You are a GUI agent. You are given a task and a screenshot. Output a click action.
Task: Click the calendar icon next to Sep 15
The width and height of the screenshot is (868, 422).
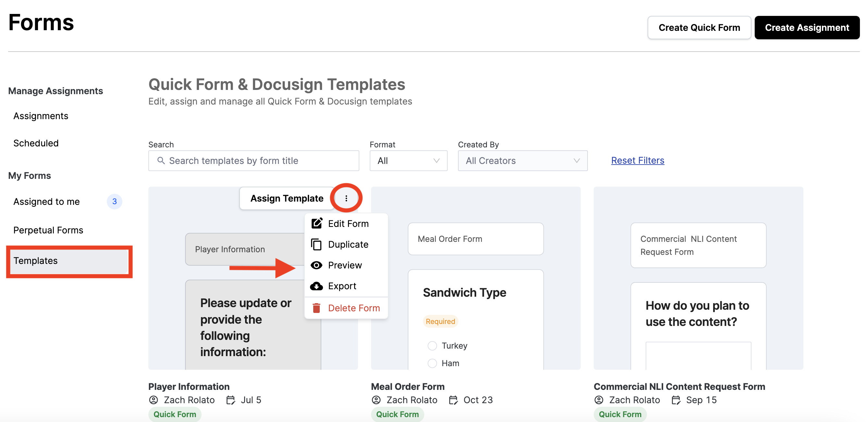coord(676,400)
